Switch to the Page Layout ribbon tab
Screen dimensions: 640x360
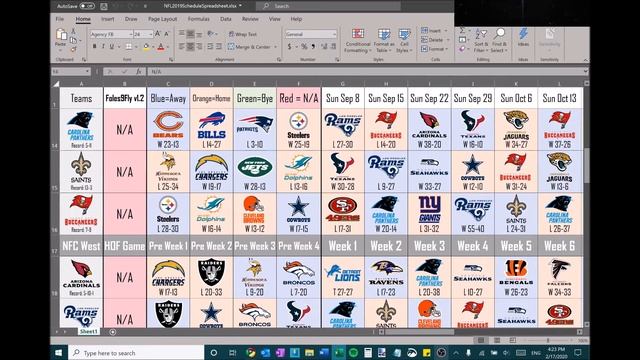coord(162,19)
